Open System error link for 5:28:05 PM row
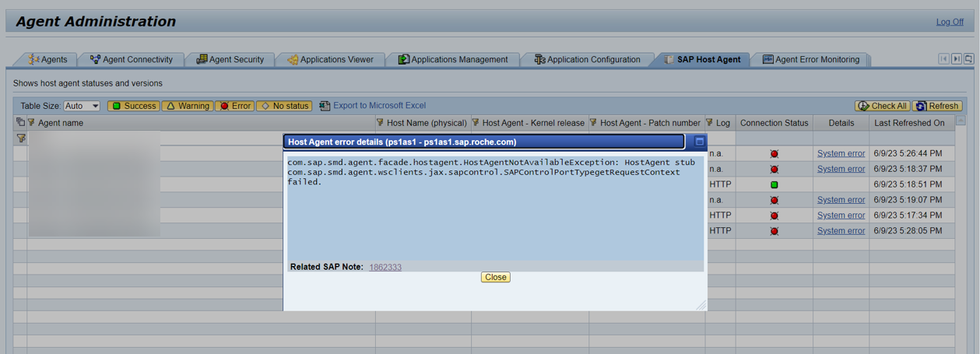 [841, 231]
